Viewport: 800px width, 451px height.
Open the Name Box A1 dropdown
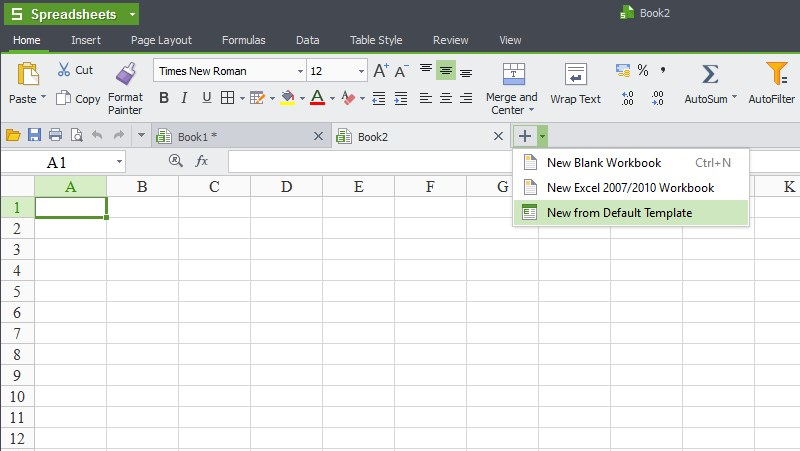coord(119,162)
